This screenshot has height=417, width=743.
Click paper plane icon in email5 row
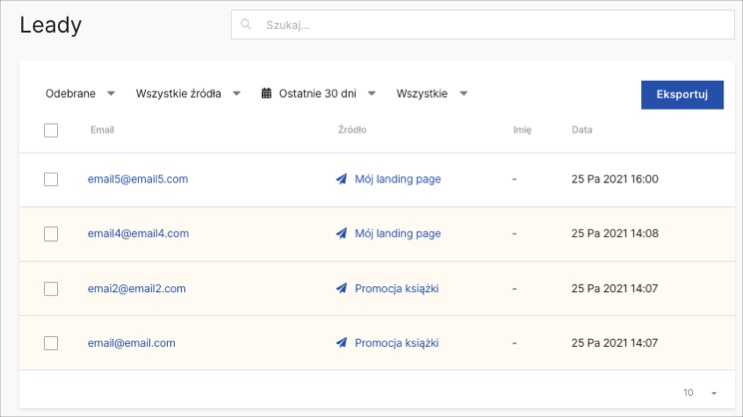click(341, 179)
